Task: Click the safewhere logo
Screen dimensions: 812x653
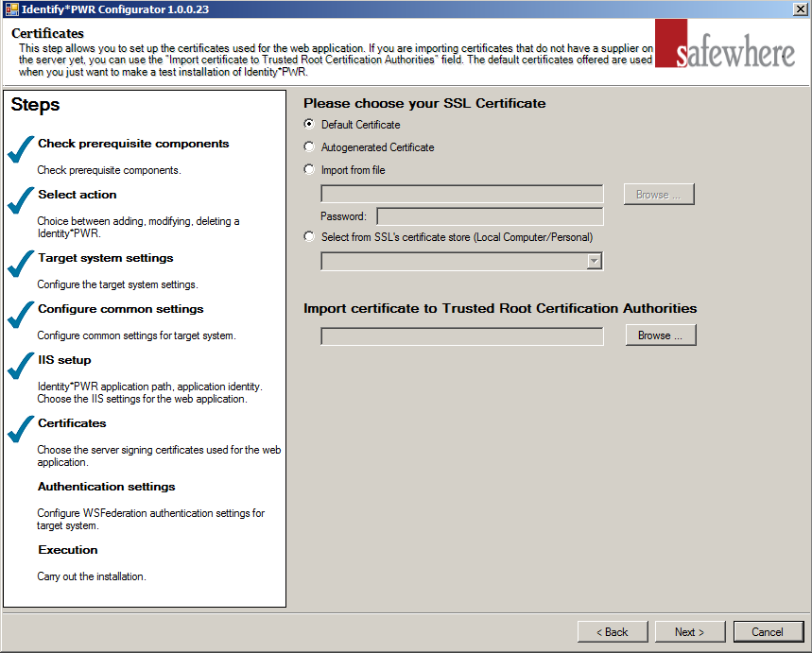Action: click(x=725, y=44)
